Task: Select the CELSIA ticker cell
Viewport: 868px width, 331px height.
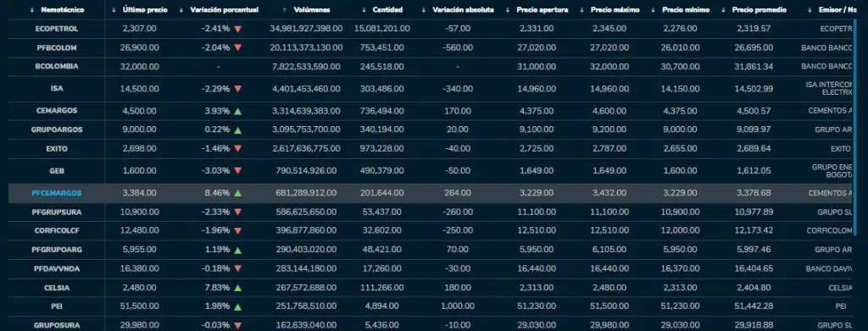Action: (57, 288)
